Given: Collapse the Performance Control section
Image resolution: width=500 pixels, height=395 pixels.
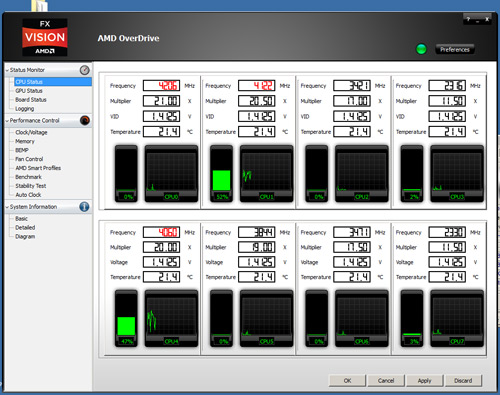Looking at the screenshot, I should click(7, 121).
